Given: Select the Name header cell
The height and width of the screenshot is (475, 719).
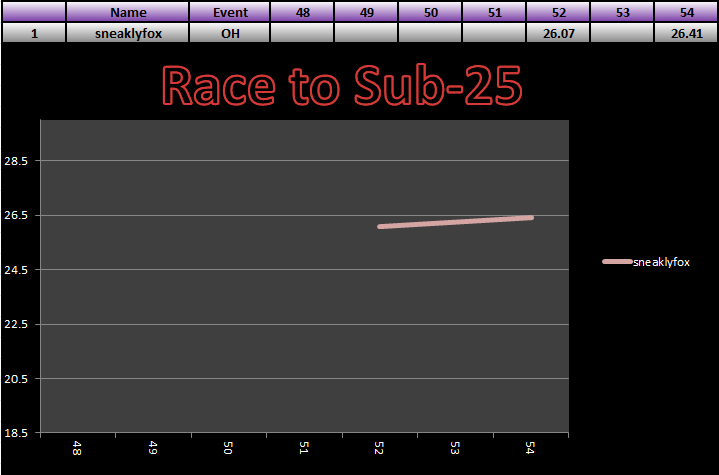Looking at the screenshot, I should [127, 12].
